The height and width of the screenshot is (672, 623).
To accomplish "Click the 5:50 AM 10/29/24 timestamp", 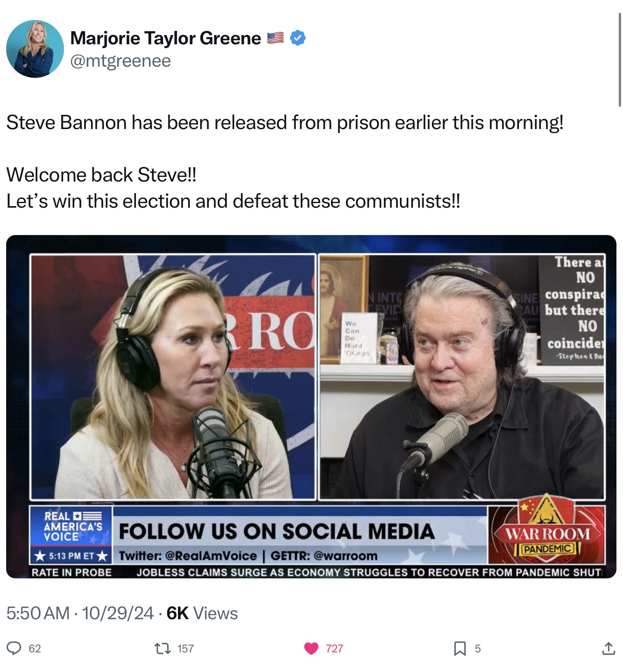I will click(x=80, y=613).
